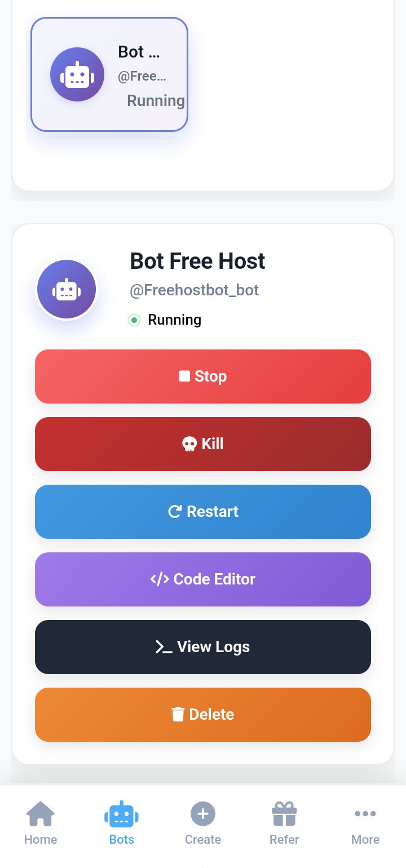Open the More three-dots icon
Screen dimensions: 406x868
(x=365, y=813)
